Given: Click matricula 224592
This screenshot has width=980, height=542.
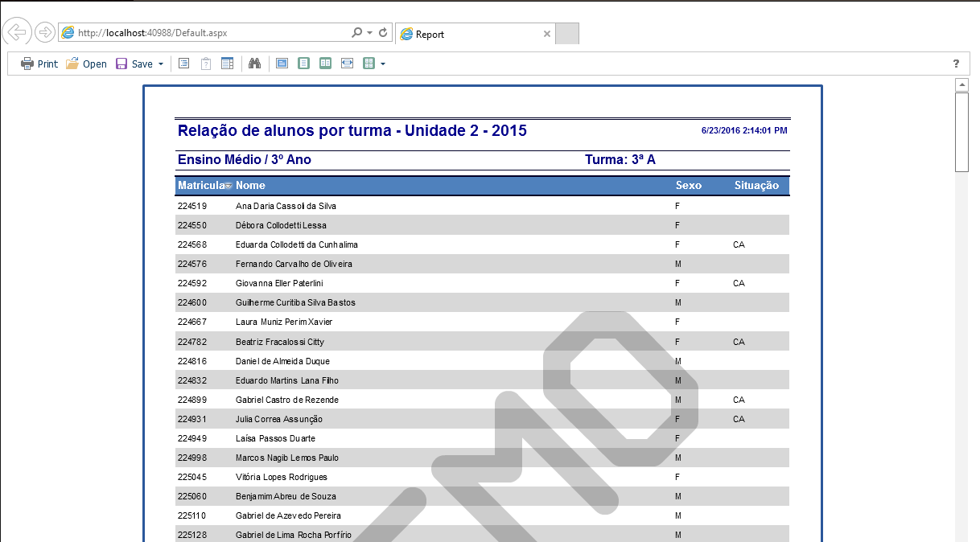Looking at the screenshot, I should coord(191,283).
